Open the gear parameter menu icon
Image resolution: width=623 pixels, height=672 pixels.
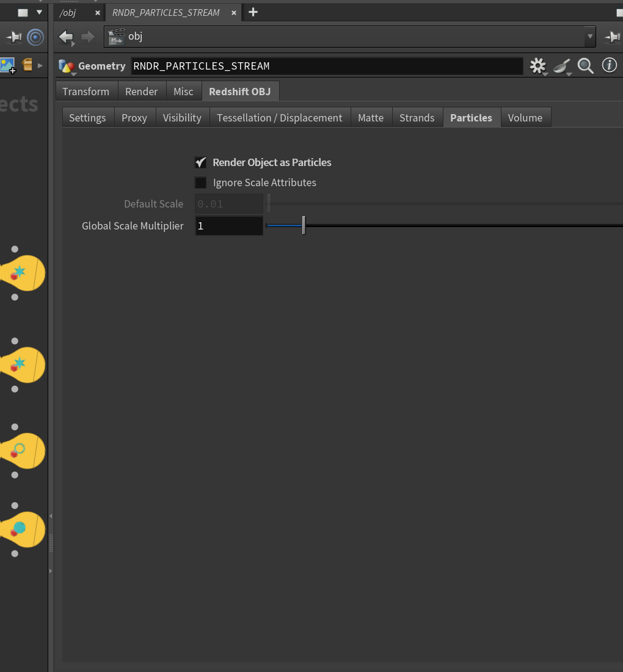pyautogui.click(x=537, y=66)
